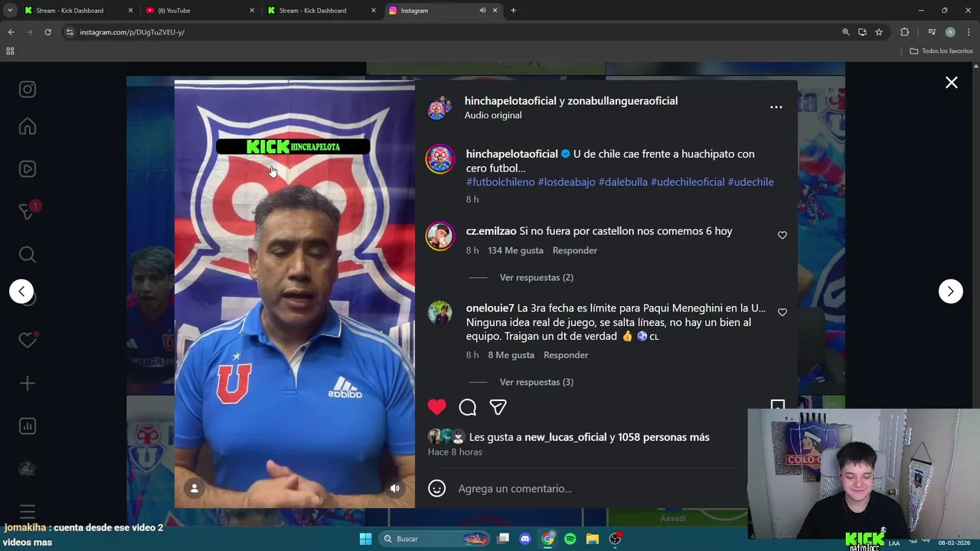Expand Ver respuestas (3)

point(536,382)
